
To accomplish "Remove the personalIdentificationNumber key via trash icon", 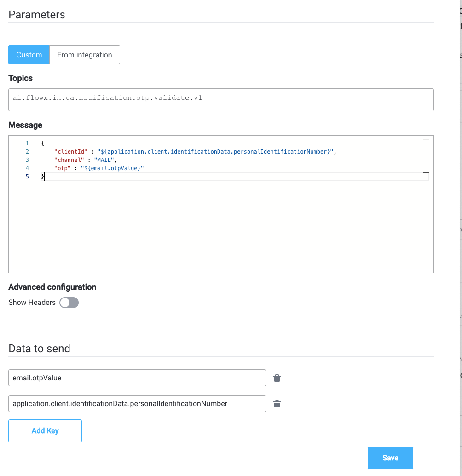I will (x=277, y=404).
